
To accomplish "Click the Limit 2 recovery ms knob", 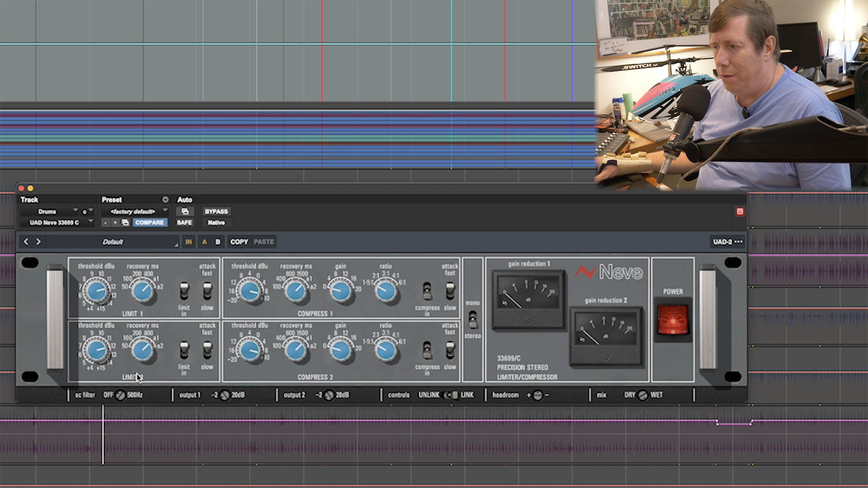I will 143,351.
